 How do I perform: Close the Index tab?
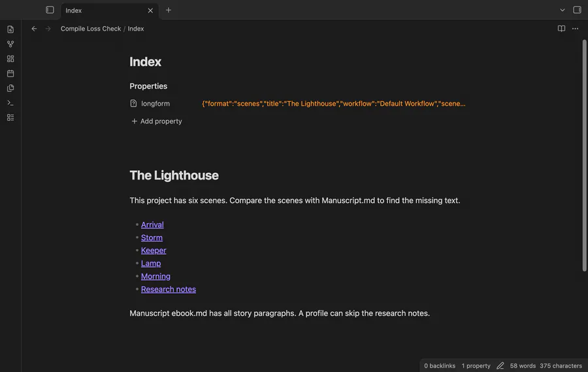(150, 10)
